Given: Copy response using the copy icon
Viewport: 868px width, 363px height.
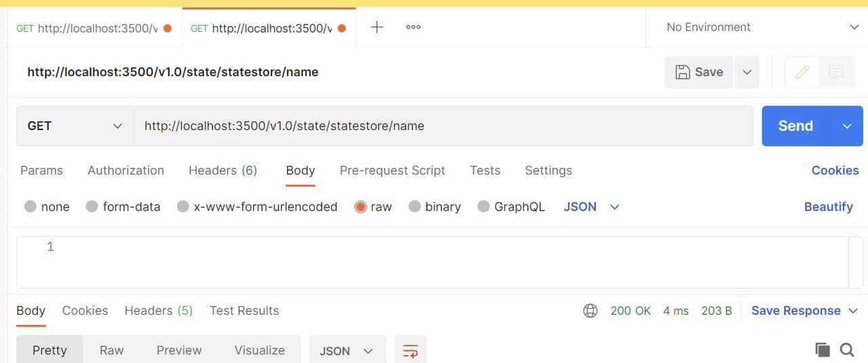Looking at the screenshot, I should (x=823, y=349).
